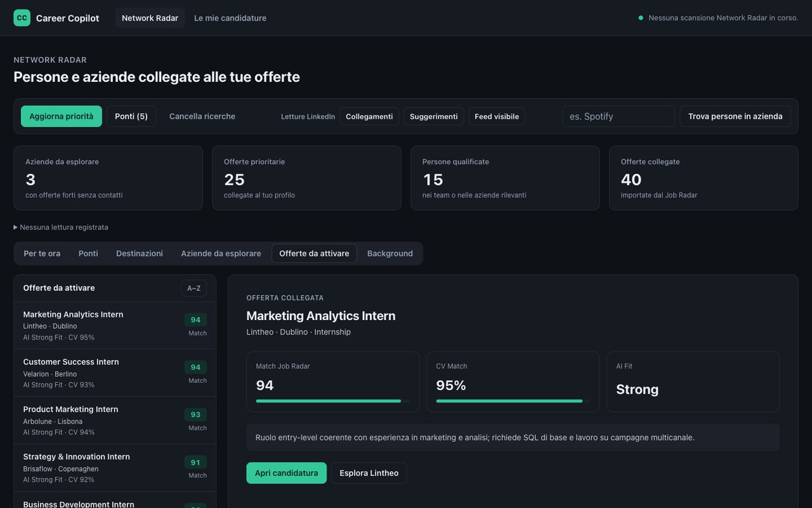Select the Product Marketing Intern offer
The image size is (812, 508).
[x=115, y=420]
